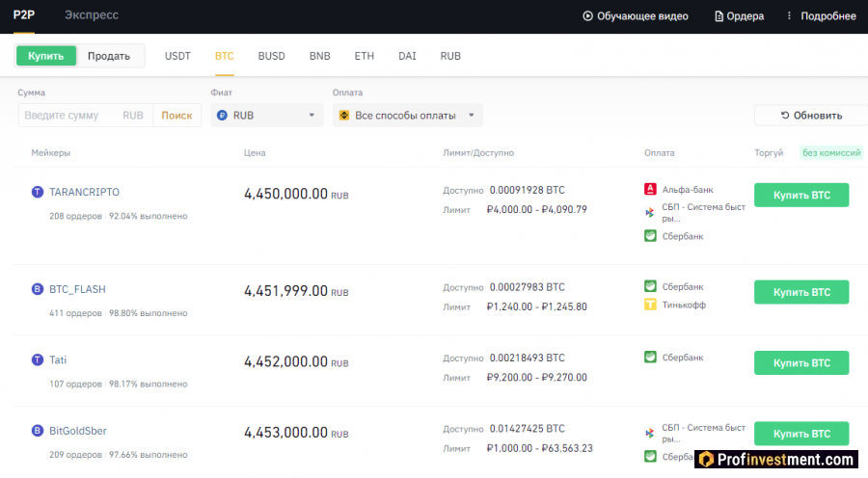The height and width of the screenshot is (478, 868).
Task: Open the BTC_FLASH maker profile
Action: [77, 289]
